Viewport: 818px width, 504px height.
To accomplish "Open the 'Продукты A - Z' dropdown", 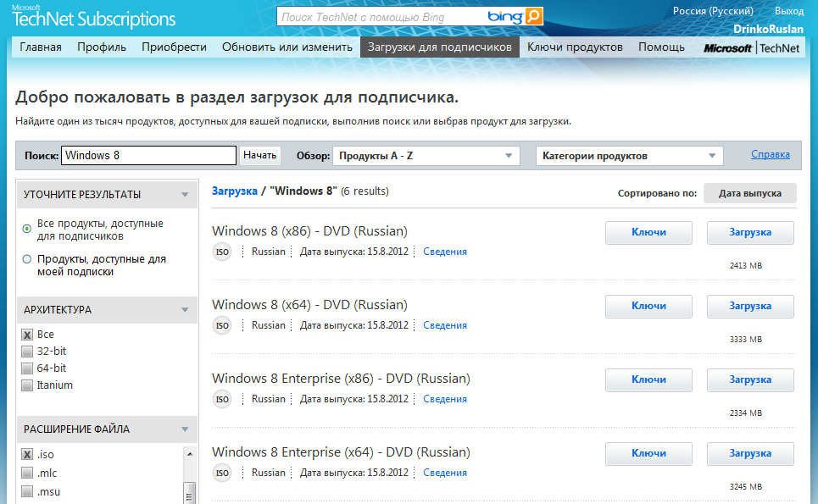I will pyautogui.click(x=426, y=156).
